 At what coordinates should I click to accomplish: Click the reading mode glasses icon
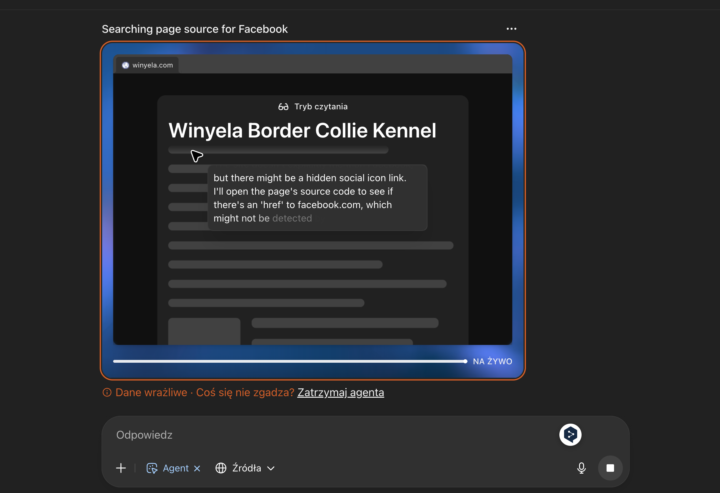click(x=283, y=106)
